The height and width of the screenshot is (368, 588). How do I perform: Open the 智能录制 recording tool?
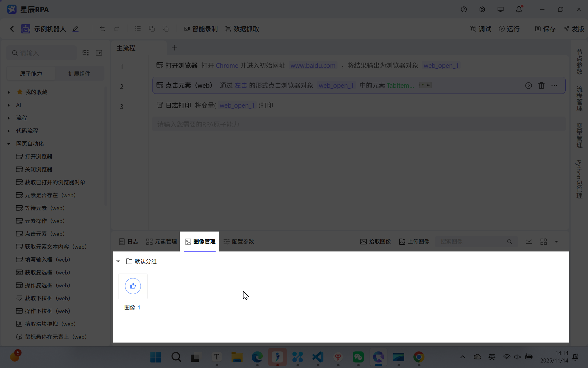pos(201,29)
